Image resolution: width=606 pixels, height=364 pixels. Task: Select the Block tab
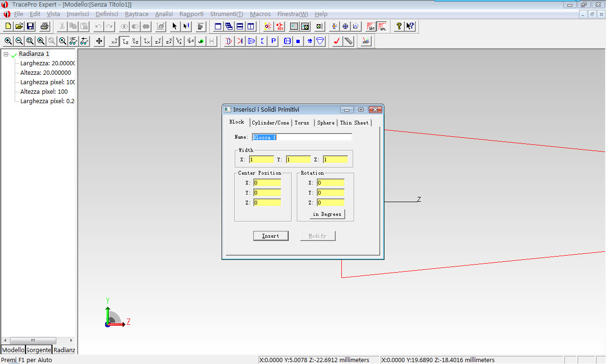237,122
